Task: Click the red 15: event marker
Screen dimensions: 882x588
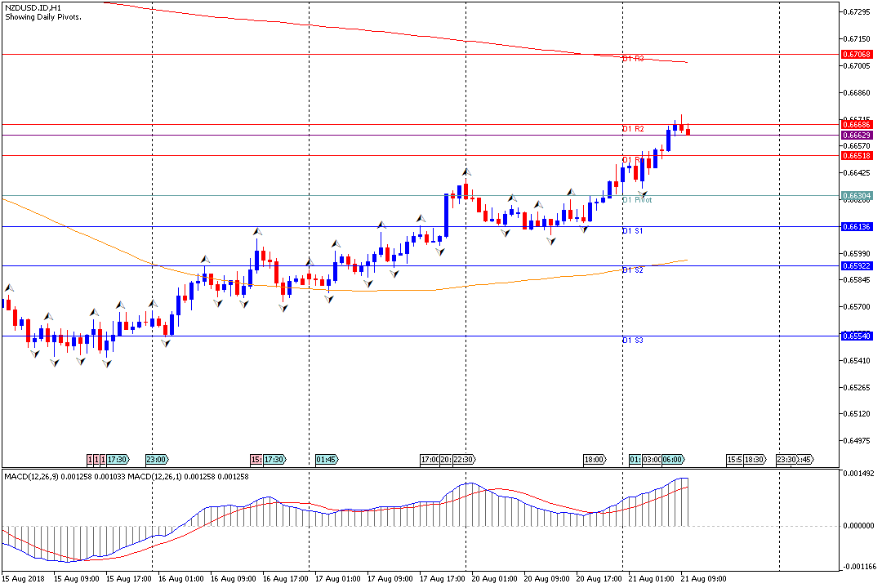Action: point(256,460)
